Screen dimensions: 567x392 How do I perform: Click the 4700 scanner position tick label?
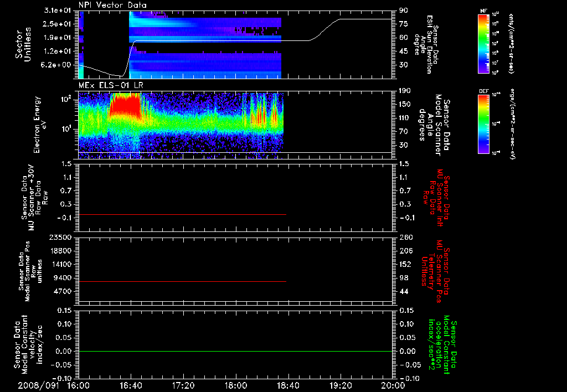pos(62,291)
